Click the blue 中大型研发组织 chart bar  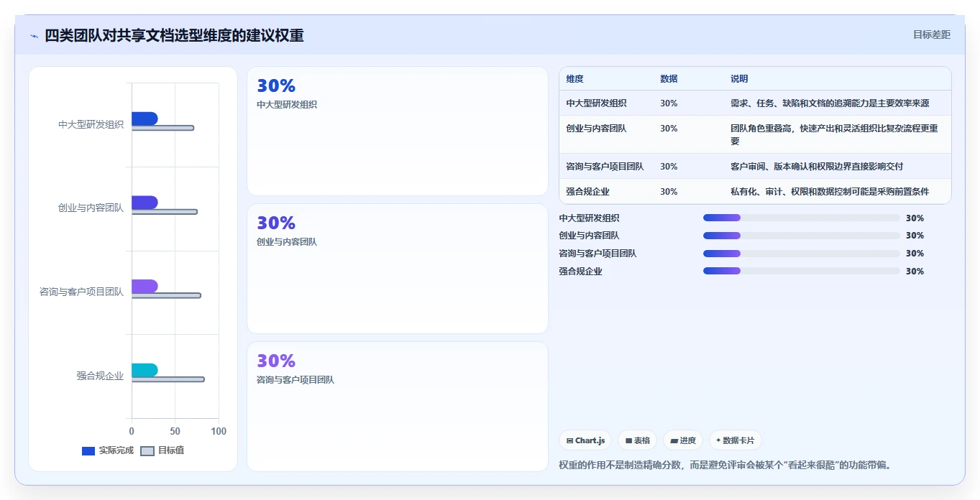tap(145, 119)
